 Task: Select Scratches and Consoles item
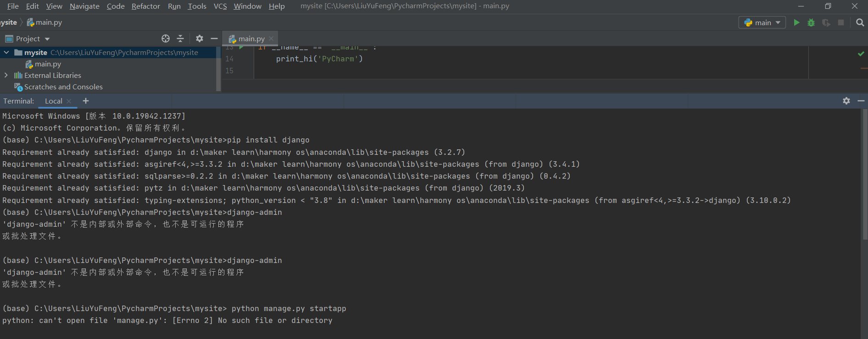point(58,87)
